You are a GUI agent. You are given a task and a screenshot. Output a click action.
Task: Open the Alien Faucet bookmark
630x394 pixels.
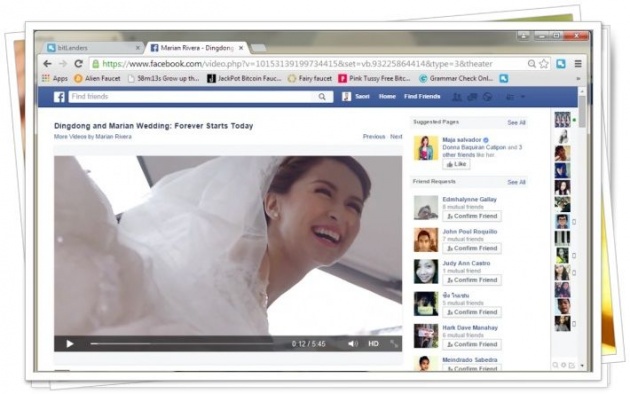pyautogui.click(x=98, y=78)
